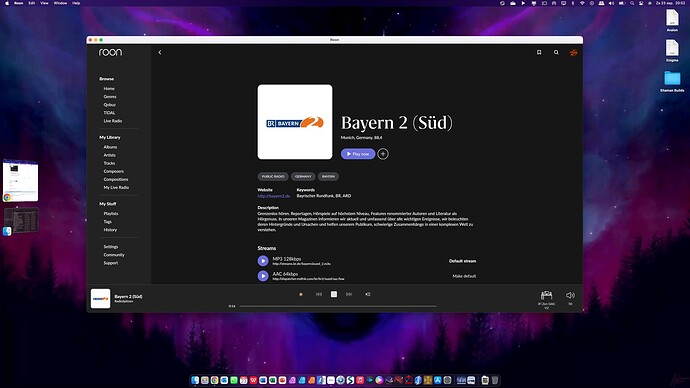Select the PUBLIC RADIO tag
This screenshot has height=388, width=690.
[x=273, y=176]
